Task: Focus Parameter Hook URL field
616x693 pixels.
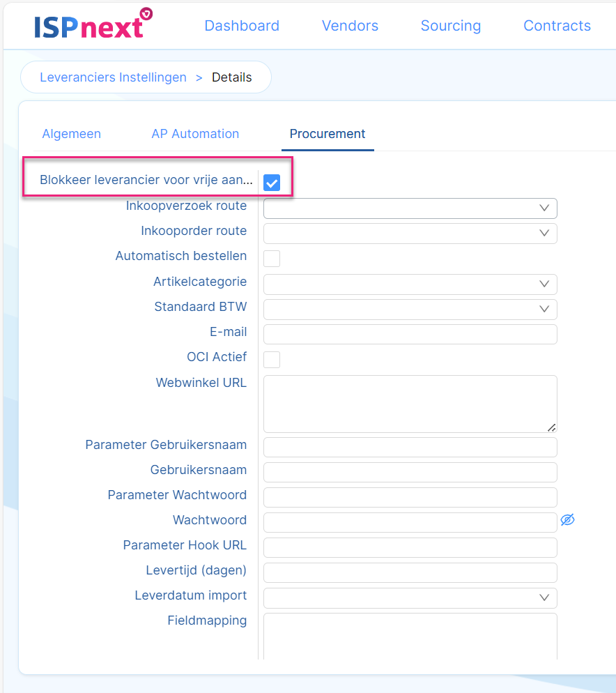Action: (410, 547)
